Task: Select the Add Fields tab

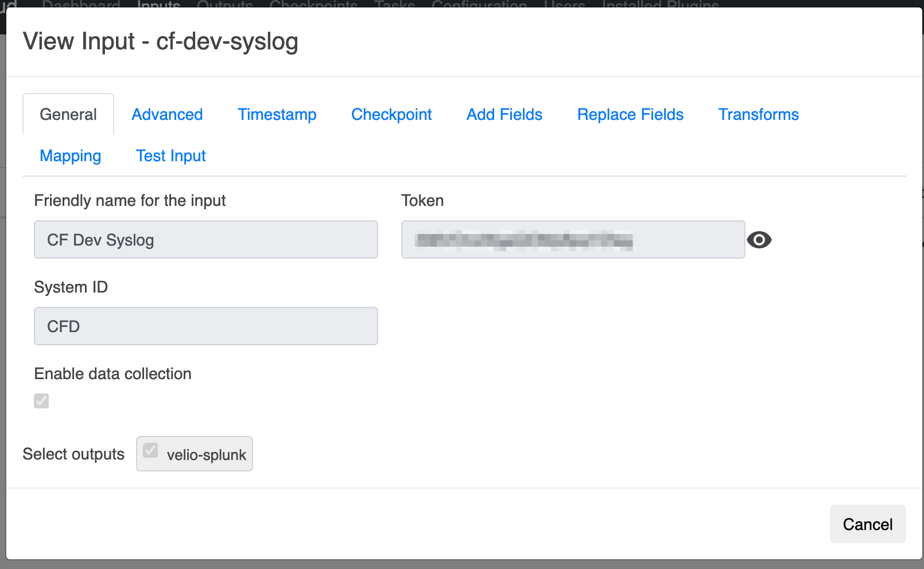Action: point(504,115)
